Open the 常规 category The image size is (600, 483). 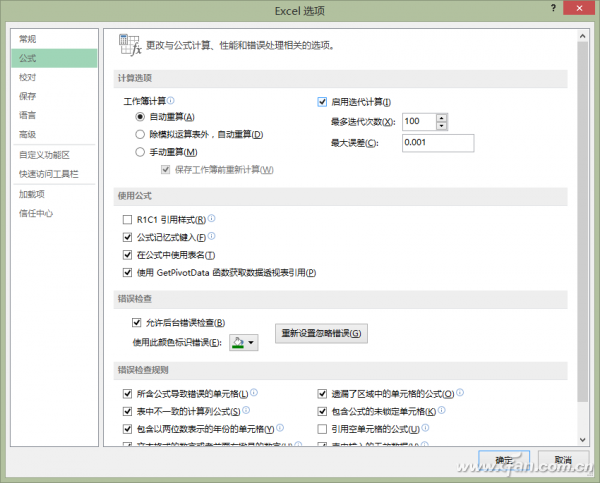pyautogui.click(x=54, y=39)
